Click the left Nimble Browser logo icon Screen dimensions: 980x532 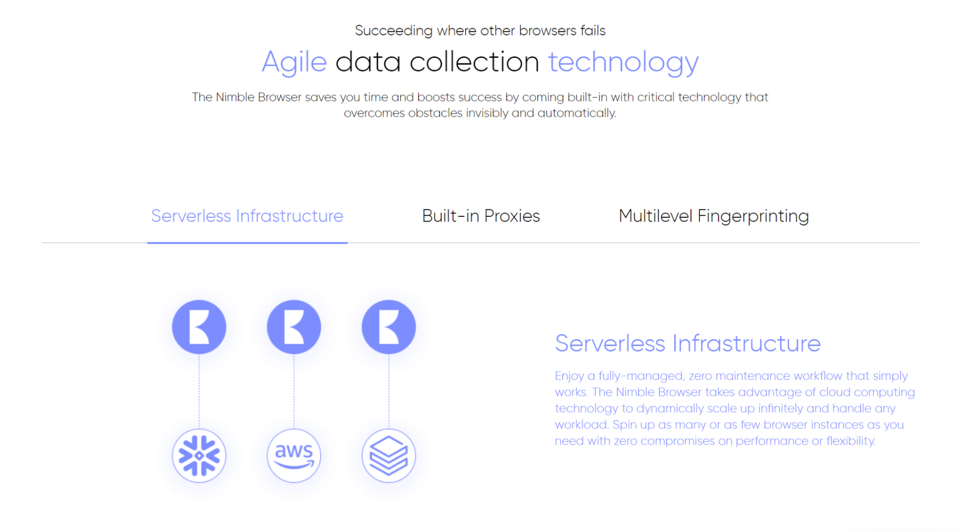tap(200, 326)
